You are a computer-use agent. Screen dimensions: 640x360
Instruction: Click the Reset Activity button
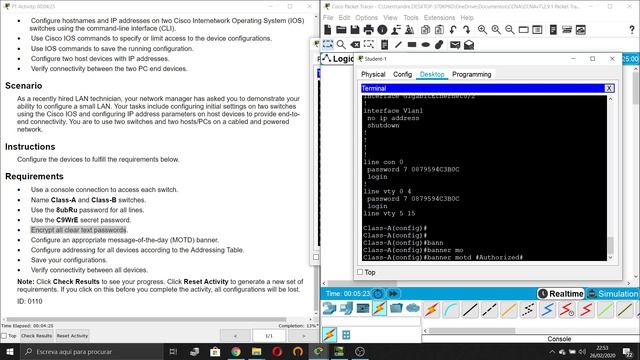(x=72, y=336)
